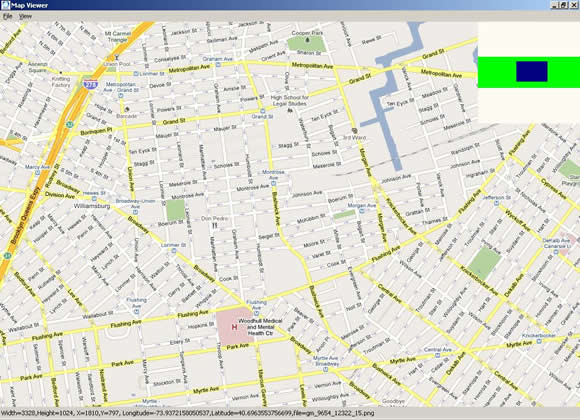Click the Woodhull Medical and Mental Health Ctr label
The width and height of the screenshot is (580, 420).
[x=260, y=327]
